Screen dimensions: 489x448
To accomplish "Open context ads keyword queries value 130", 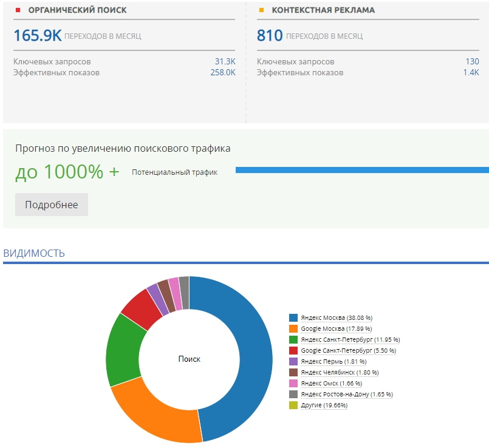I will click(472, 61).
